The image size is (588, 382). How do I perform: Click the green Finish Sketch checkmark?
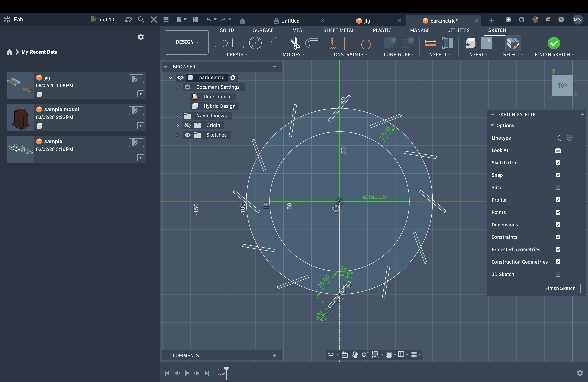coord(554,43)
